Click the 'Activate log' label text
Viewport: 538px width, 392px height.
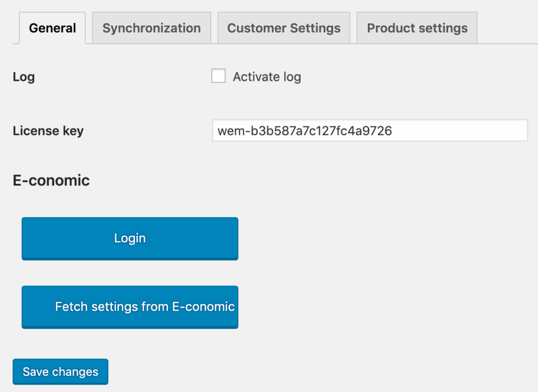pos(267,77)
